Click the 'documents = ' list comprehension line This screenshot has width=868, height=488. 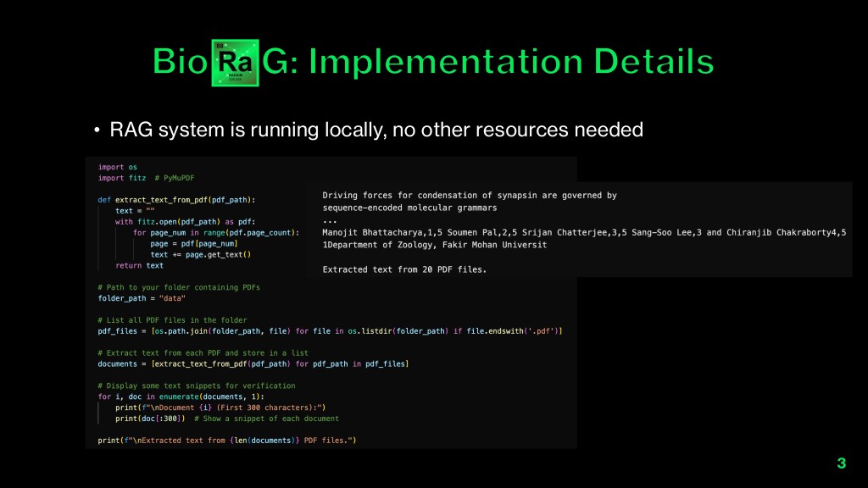253,363
